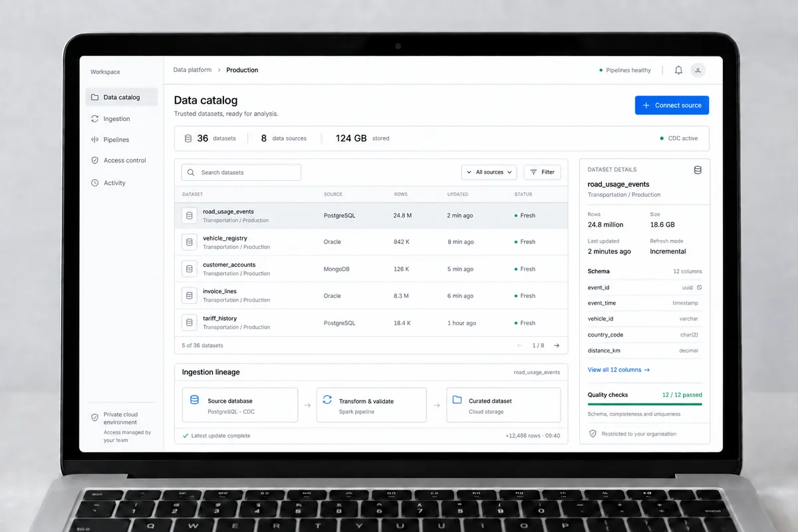Click the Connect source button

(672, 105)
